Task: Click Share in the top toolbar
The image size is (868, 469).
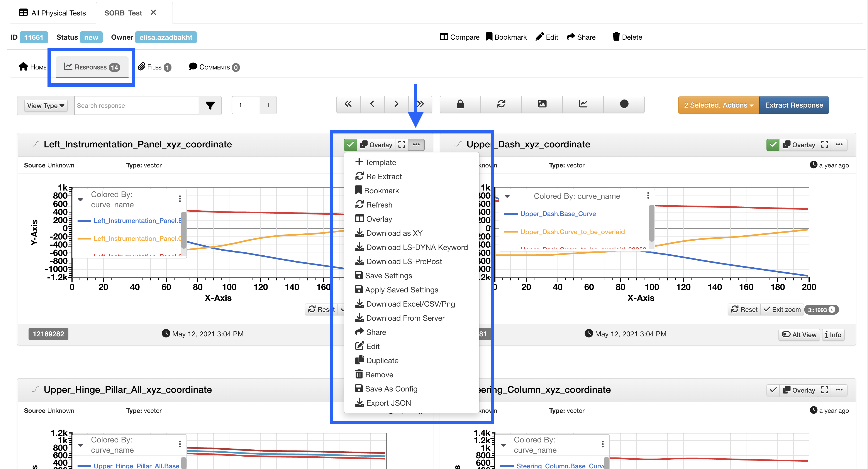Action: click(581, 37)
